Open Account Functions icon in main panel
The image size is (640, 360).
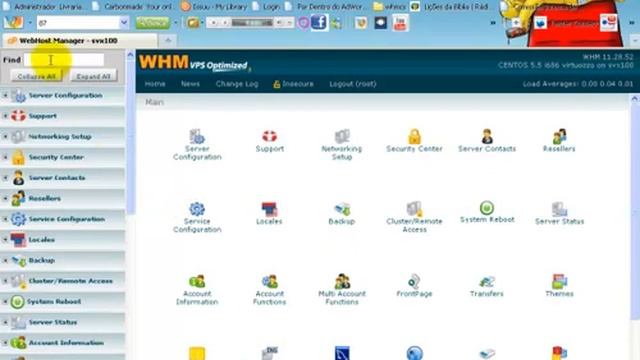[x=269, y=281]
